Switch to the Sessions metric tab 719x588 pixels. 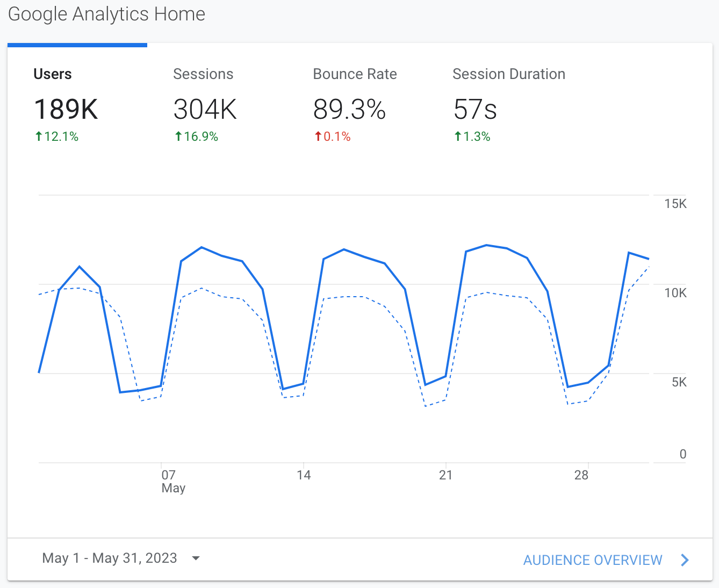coord(203,74)
